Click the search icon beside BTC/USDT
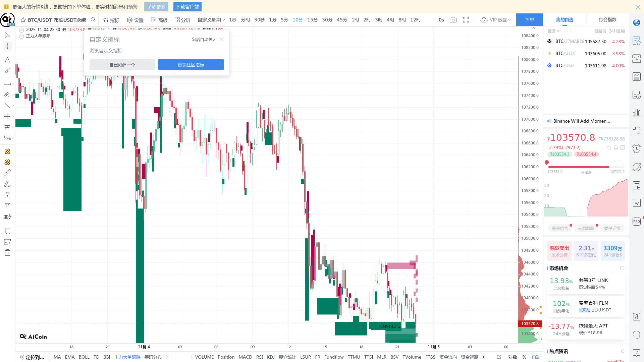The image size is (644, 362). [x=93, y=20]
